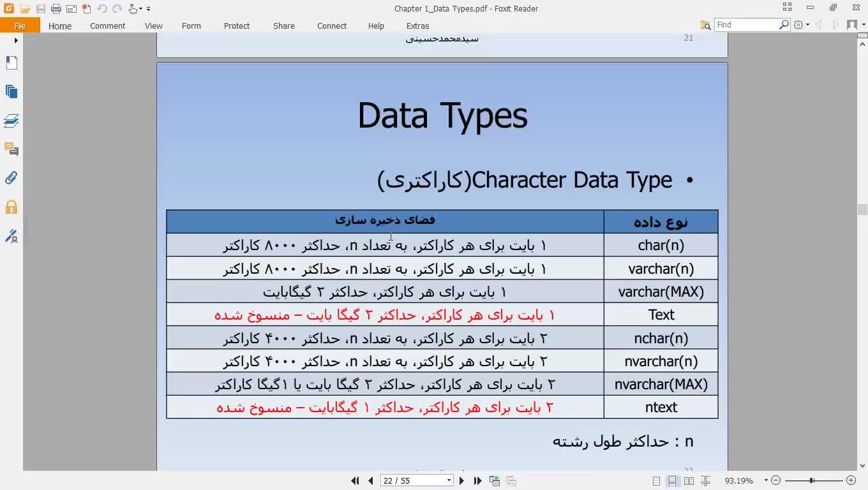Switch to continuous facing view mode
The width and height of the screenshot is (868, 490).
pyautogui.click(x=705, y=481)
